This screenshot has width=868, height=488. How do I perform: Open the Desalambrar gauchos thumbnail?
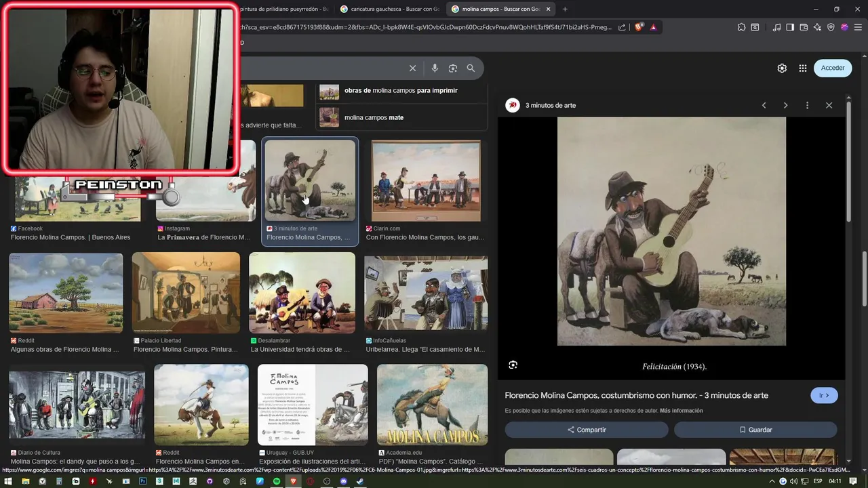point(302,293)
